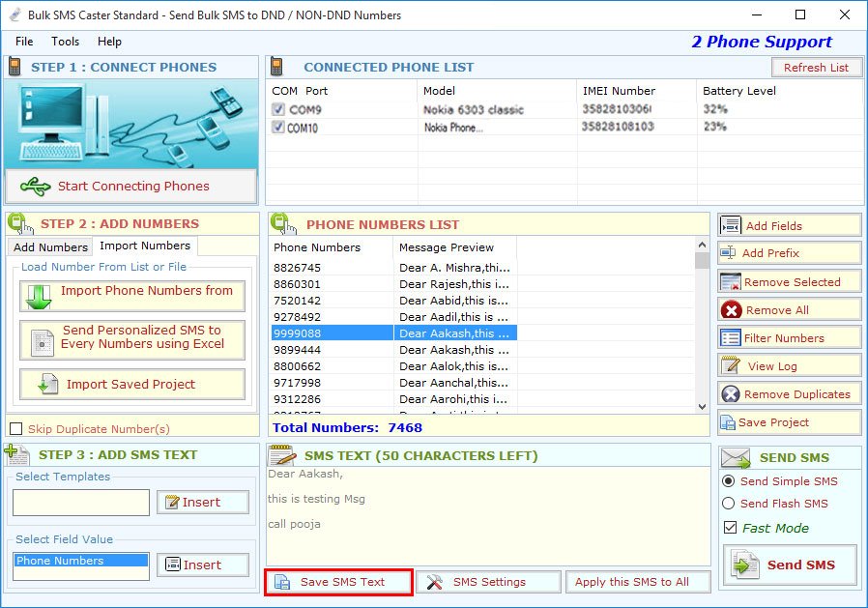868x608 pixels.
Task: Enable Skip Duplicate Number(s) checkbox
Action: pos(16,428)
